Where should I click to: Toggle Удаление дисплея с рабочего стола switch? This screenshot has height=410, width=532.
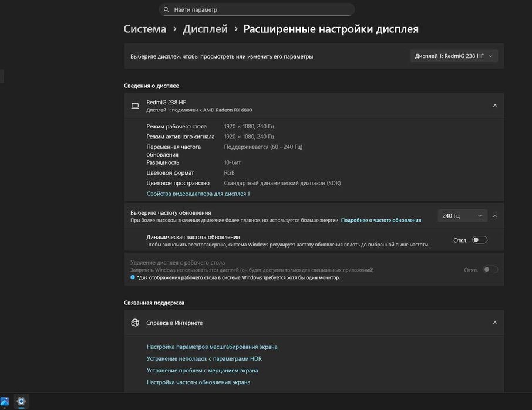point(490,270)
